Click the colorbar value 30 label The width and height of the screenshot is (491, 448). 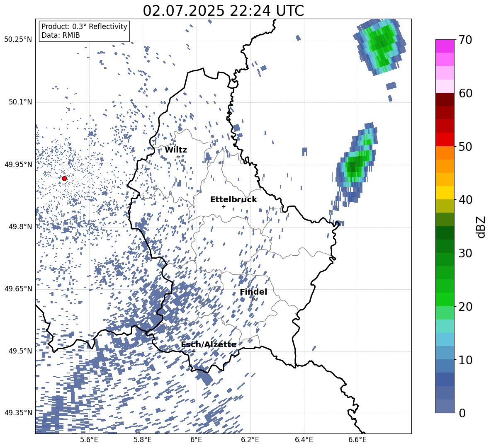click(x=465, y=253)
